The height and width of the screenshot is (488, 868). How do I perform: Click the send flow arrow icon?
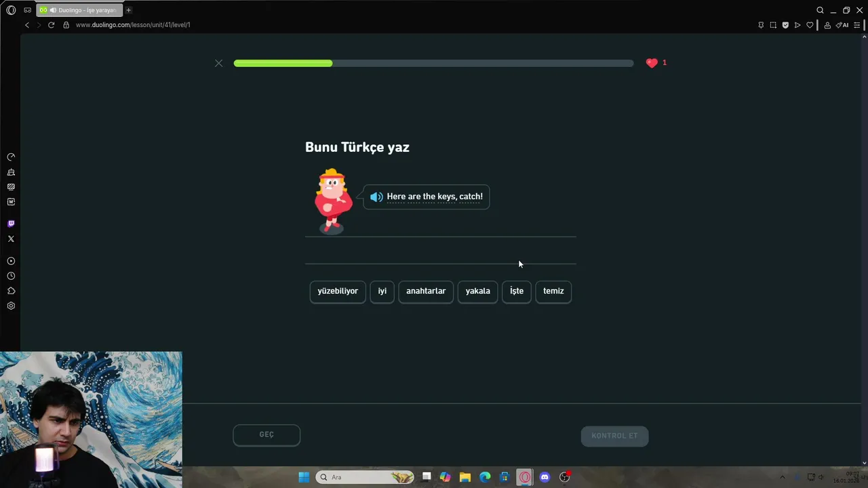tap(797, 25)
